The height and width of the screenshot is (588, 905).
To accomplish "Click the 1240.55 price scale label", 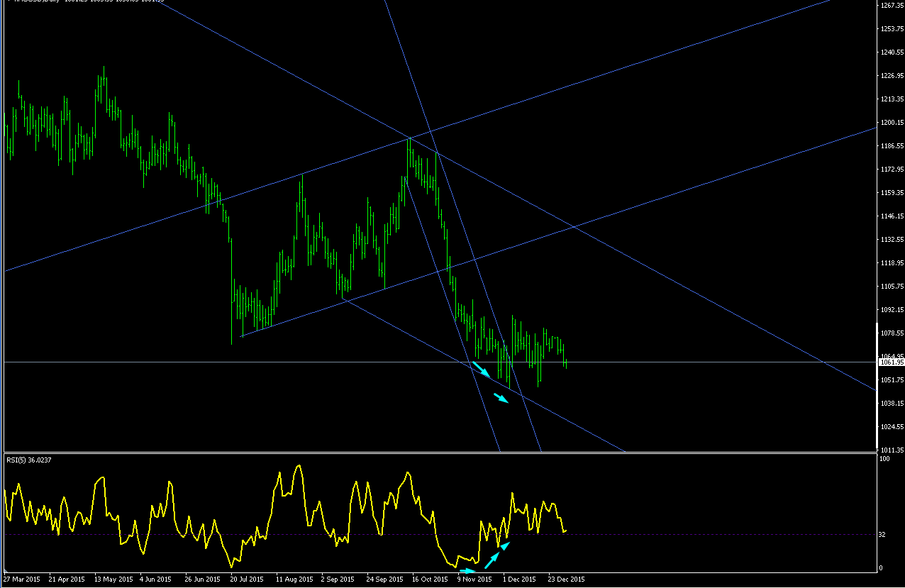I will coord(891,52).
